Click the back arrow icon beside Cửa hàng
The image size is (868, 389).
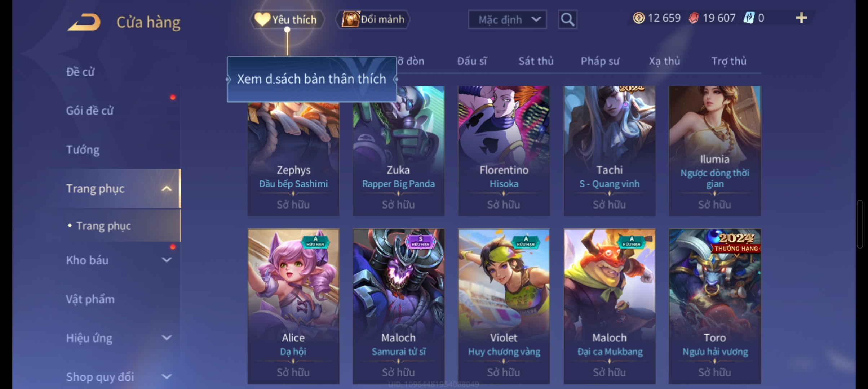coord(84,22)
